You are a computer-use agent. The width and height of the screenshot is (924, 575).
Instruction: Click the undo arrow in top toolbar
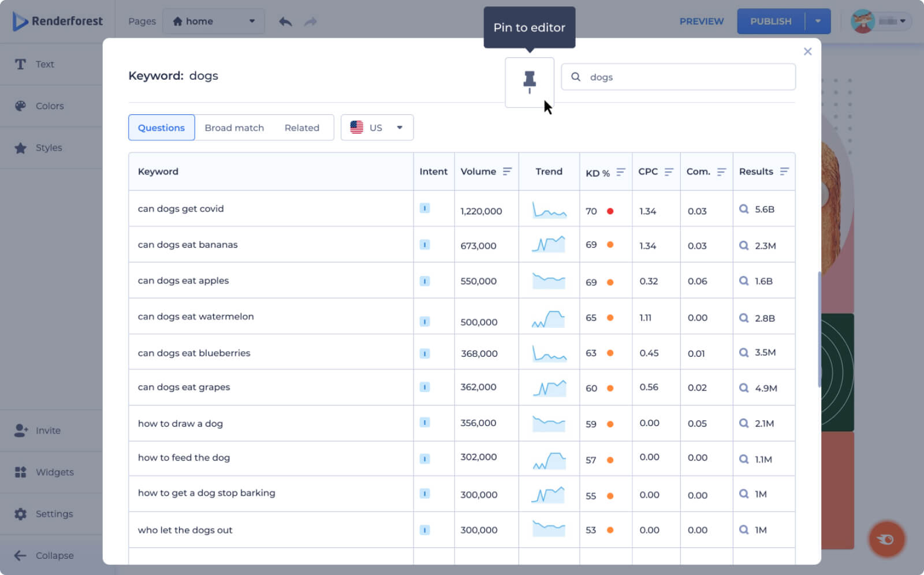click(x=285, y=21)
